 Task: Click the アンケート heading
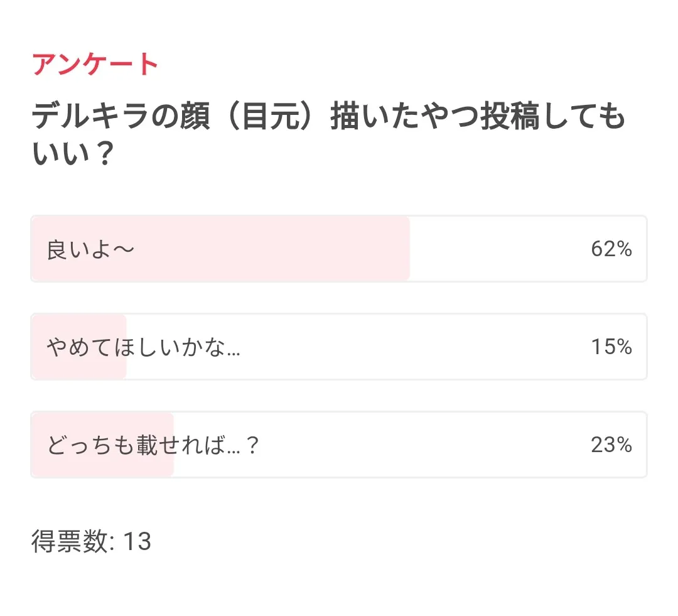(x=95, y=65)
